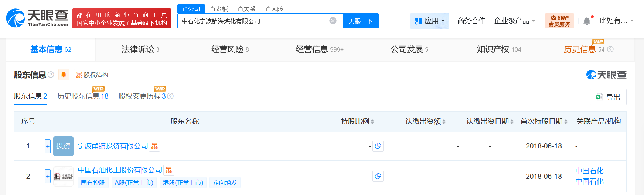This screenshot has width=644, height=195.
Task: Click the 天眼一下 search button
Action: click(x=360, y=21)
